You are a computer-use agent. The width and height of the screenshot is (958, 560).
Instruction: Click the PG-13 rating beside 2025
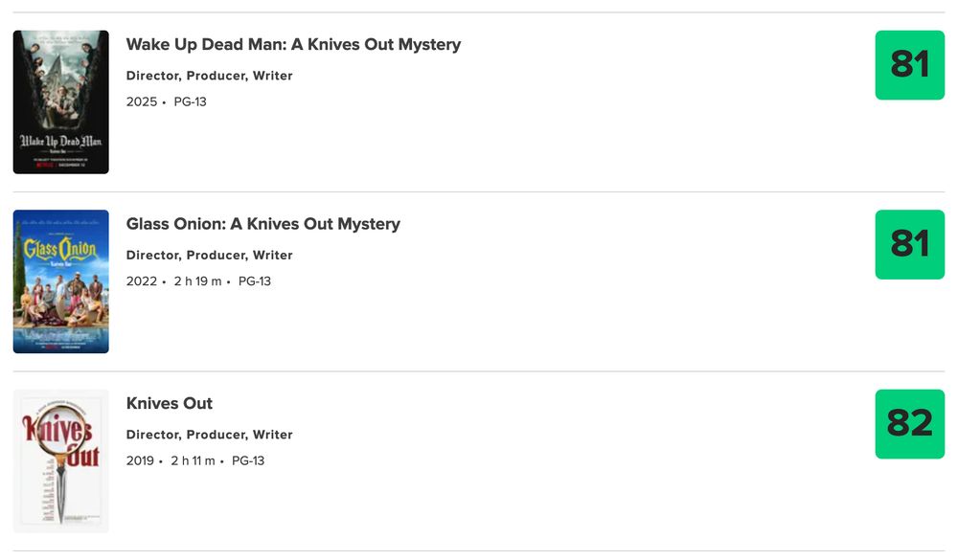(192, 101)
